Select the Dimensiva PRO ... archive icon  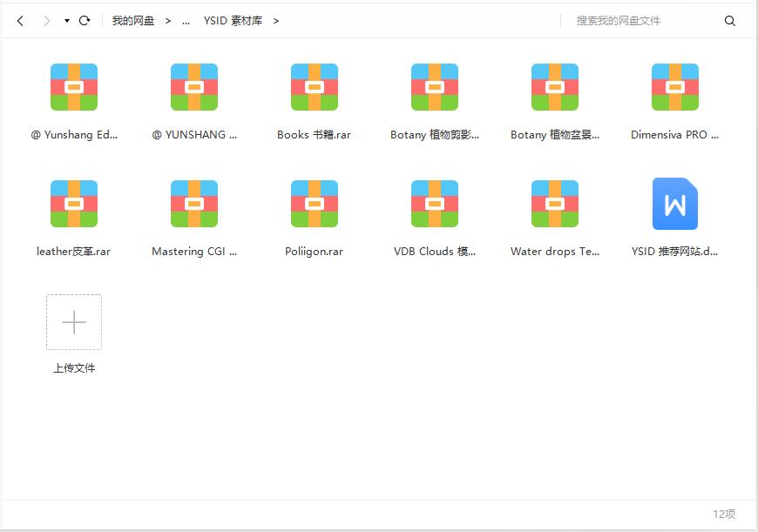coord(675,87)
